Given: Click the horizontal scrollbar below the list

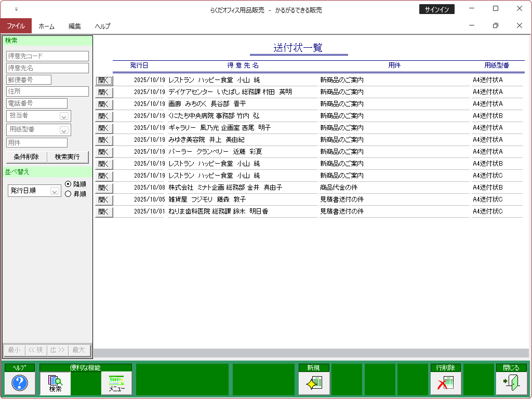Looking at the screenshot, I should [311, 353].
